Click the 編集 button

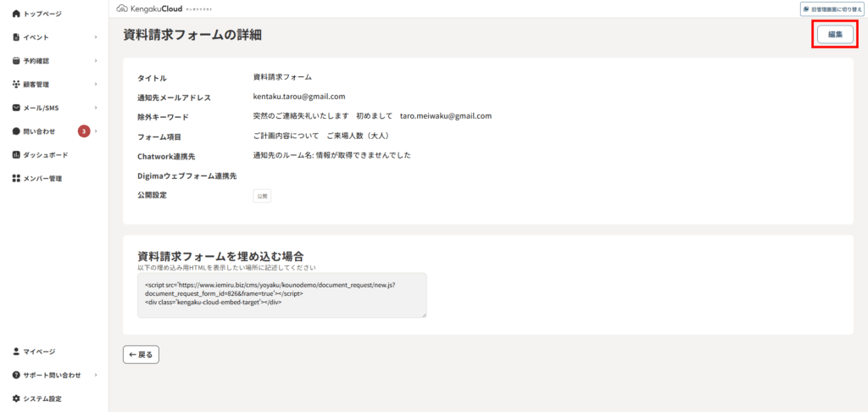click(x=835, y=34)
